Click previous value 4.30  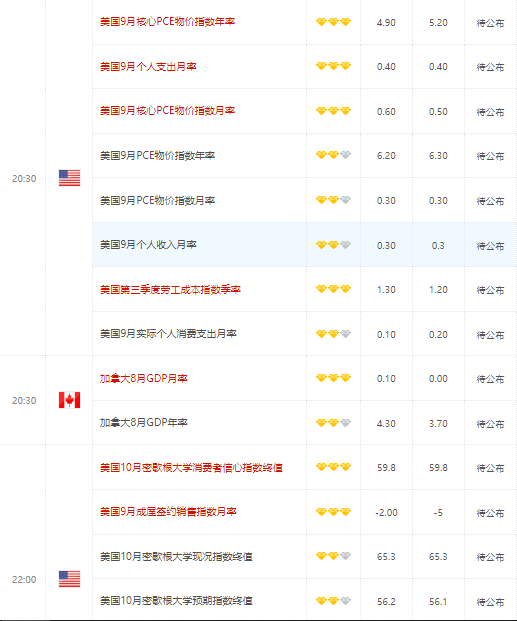tap(386, 424)
